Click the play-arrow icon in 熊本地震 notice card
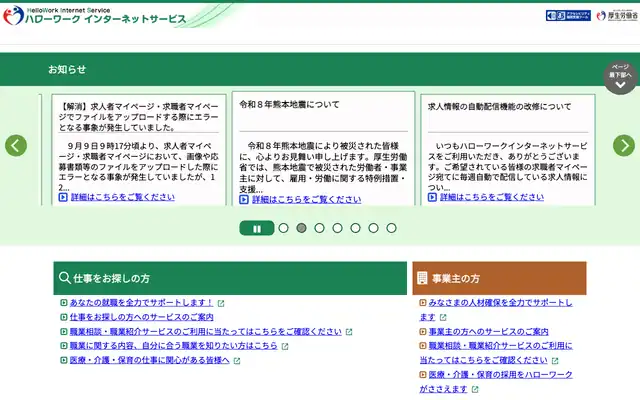640x400 pixels. pos(244,200)
